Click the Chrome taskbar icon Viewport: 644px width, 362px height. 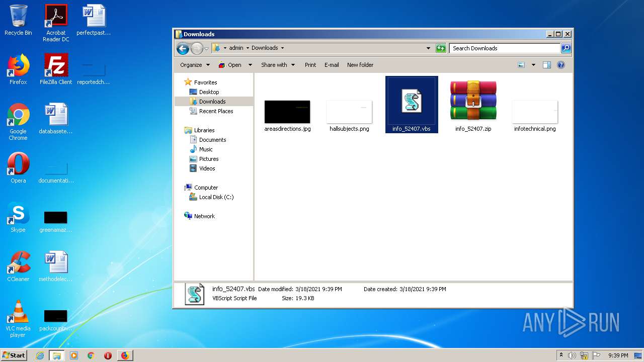91,355
